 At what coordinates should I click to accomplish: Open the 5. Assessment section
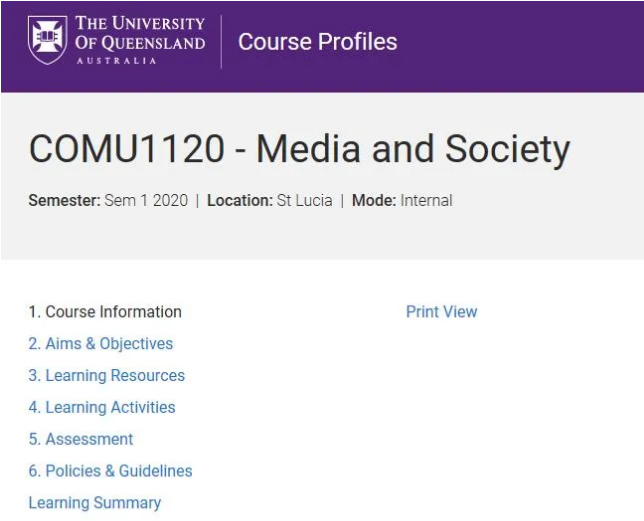point(80,439)
